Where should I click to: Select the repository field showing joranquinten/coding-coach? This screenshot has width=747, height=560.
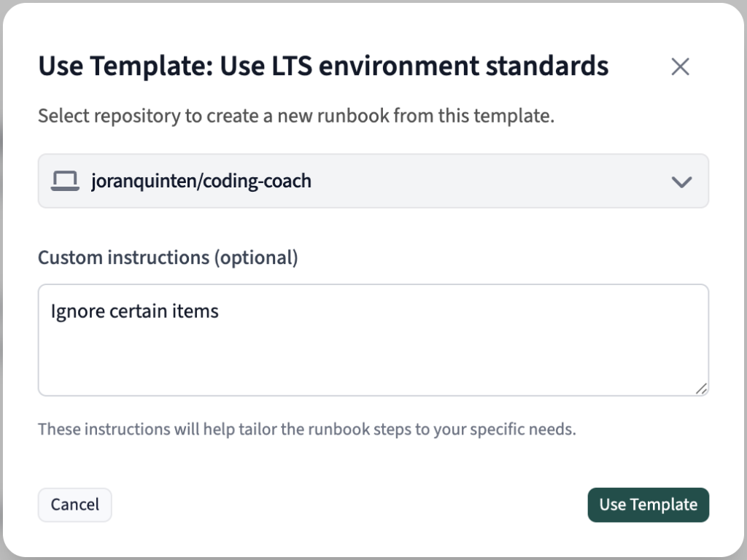(x=373, y=181)
